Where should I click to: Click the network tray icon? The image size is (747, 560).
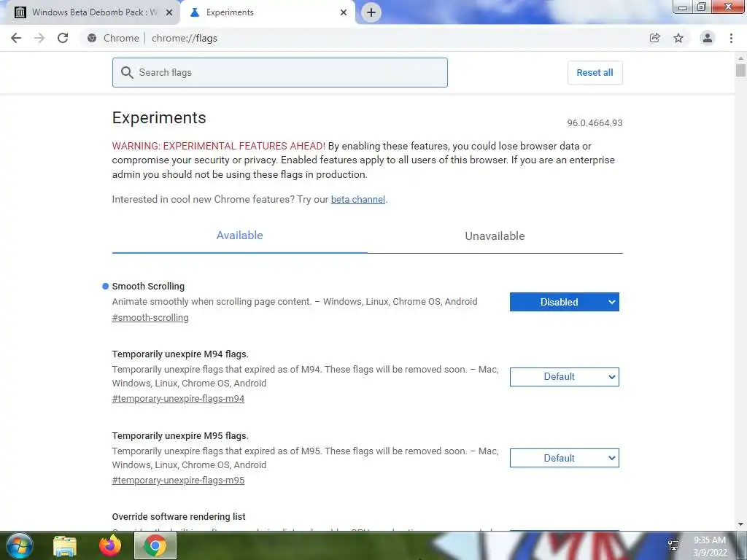click(673, 545)
